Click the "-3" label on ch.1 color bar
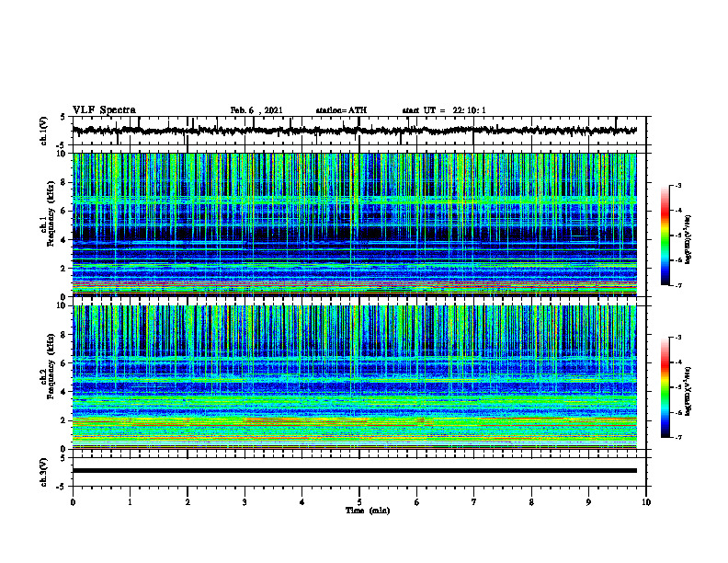This screenshot has width=728, height=563. (x=678, y=185)
